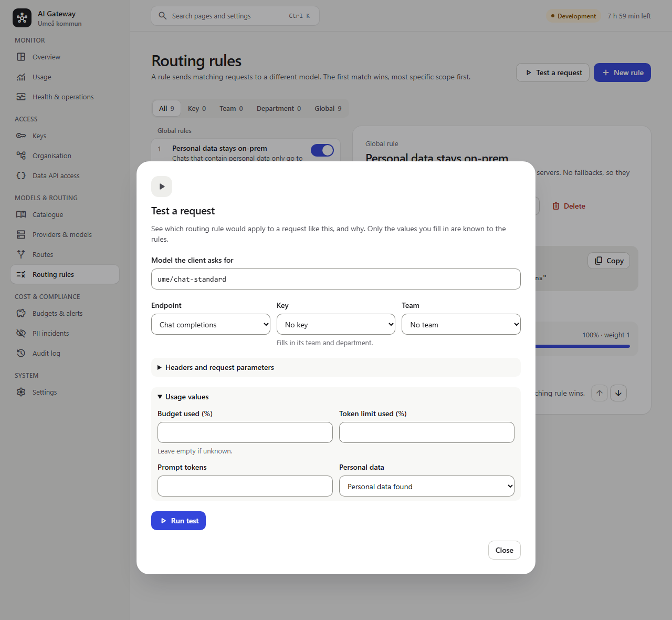Viewport: 672px width, 620px height.
Task: Open the Key dropdown
Action: (x=336, y=324)
